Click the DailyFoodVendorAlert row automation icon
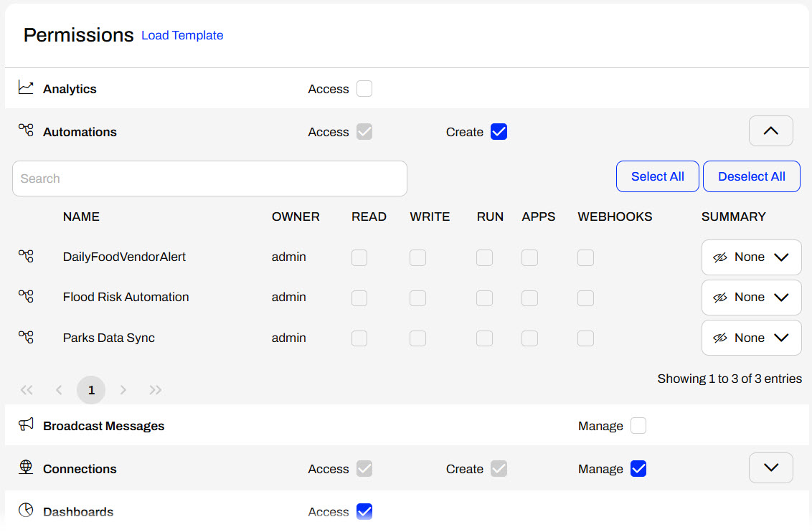Image resolution: width=812 pixels, height=532 pixels. click(26, 256)
